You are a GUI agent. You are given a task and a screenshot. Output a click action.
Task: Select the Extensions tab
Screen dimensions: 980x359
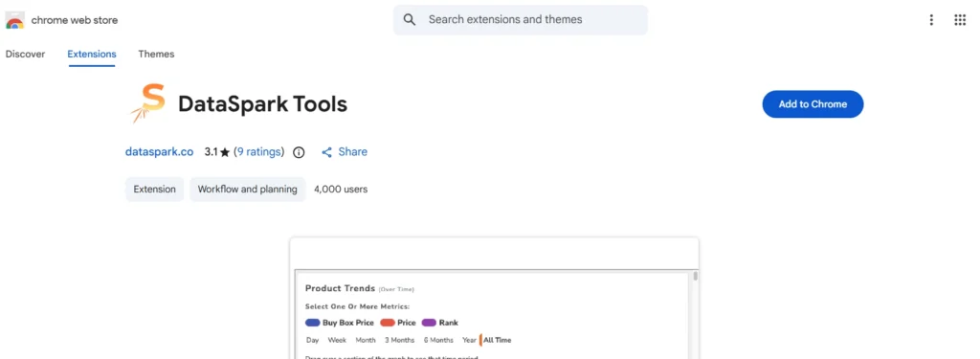click(92, 54)
